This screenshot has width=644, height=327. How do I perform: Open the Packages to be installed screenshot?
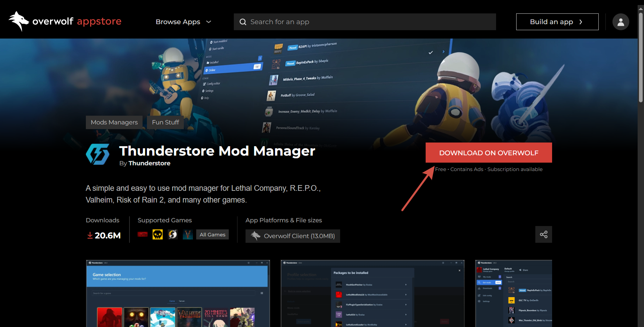pos(373,293)
